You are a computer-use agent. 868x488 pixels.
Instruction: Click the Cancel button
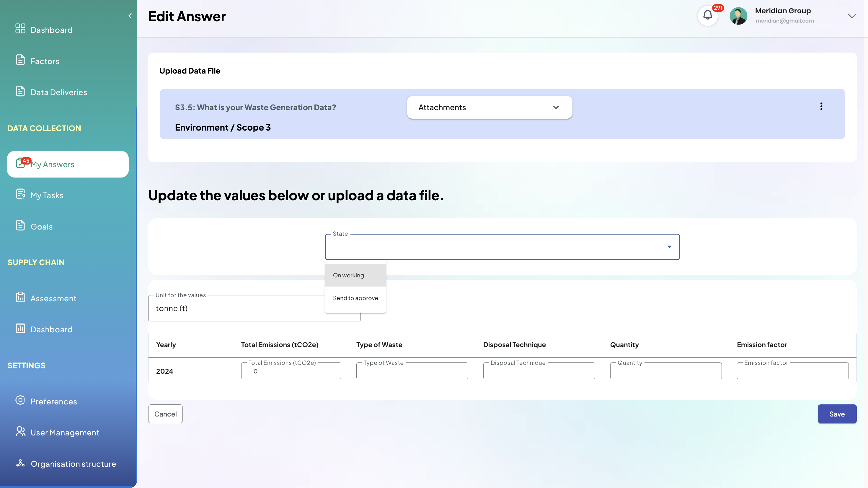165,414
